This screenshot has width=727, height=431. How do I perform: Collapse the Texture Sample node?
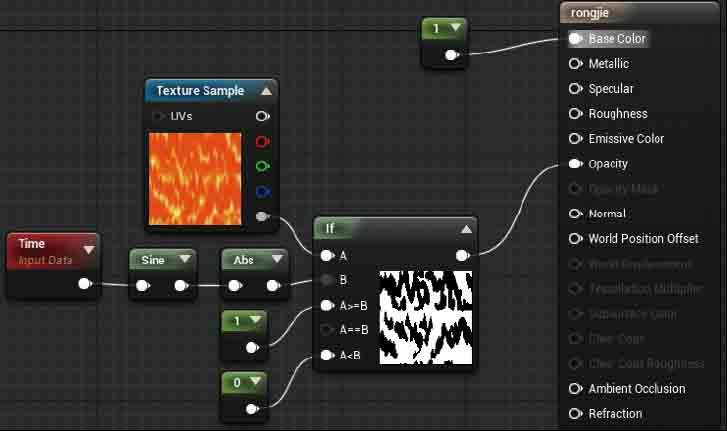(x=265, y=91)
